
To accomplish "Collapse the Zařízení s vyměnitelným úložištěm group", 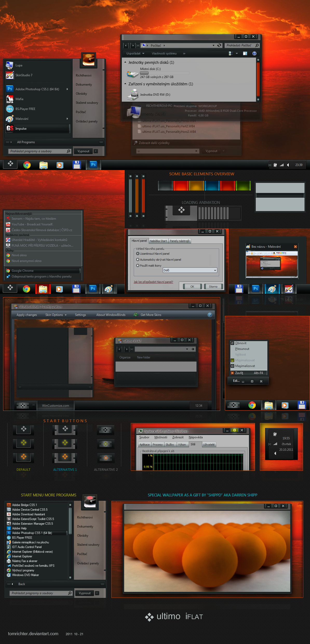I will [125, 84].
